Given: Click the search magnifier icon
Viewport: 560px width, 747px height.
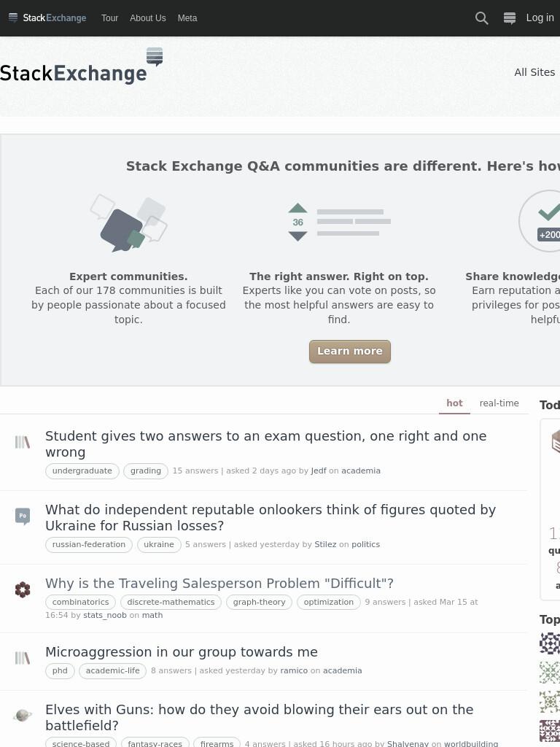Looking at the screenshot, I should pos(481,18).
